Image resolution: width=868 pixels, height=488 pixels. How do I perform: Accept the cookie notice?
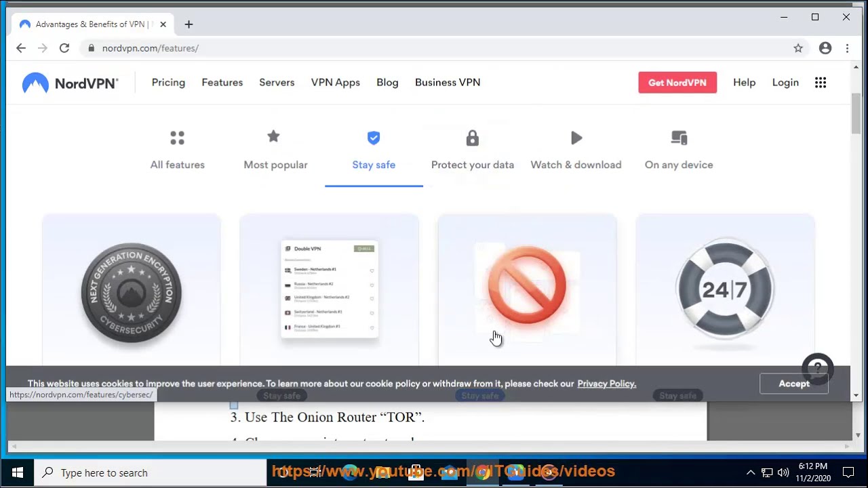point(794,384)
